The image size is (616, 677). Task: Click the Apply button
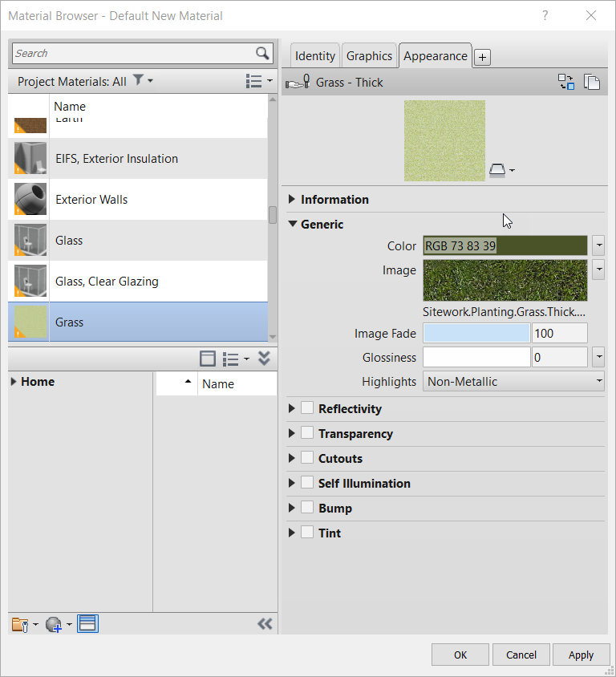tap(581, 655)
